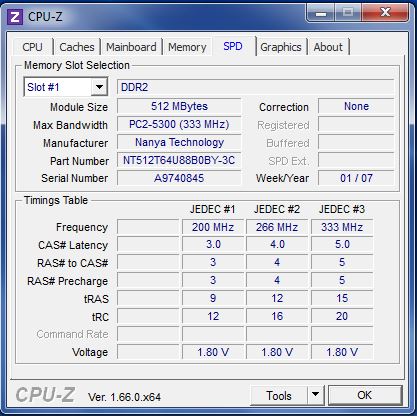Click the JEDEC #1 column header
Viewport: 417px width, 416px height.
[x=212, y=209]
